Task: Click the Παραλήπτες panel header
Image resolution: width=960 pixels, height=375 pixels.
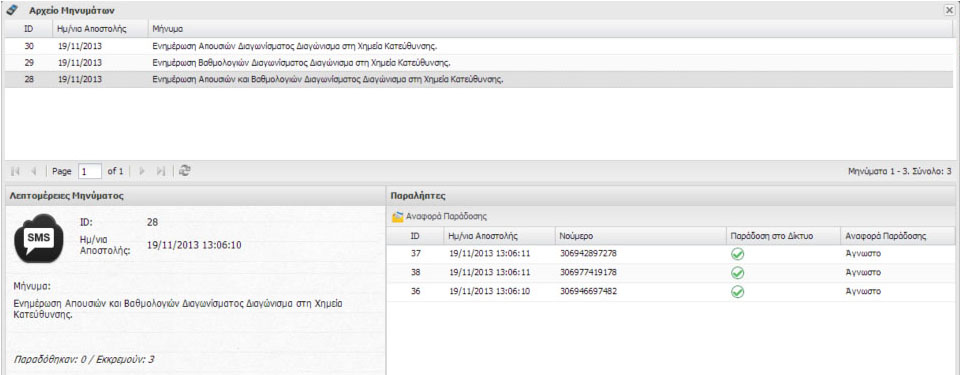Action: point(671,196)
